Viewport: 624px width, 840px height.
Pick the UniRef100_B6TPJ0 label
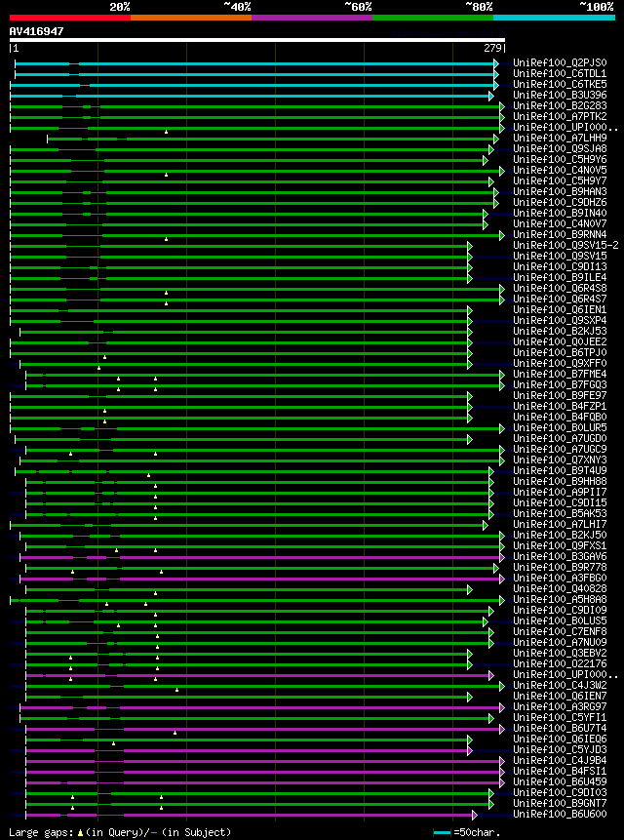560,353
